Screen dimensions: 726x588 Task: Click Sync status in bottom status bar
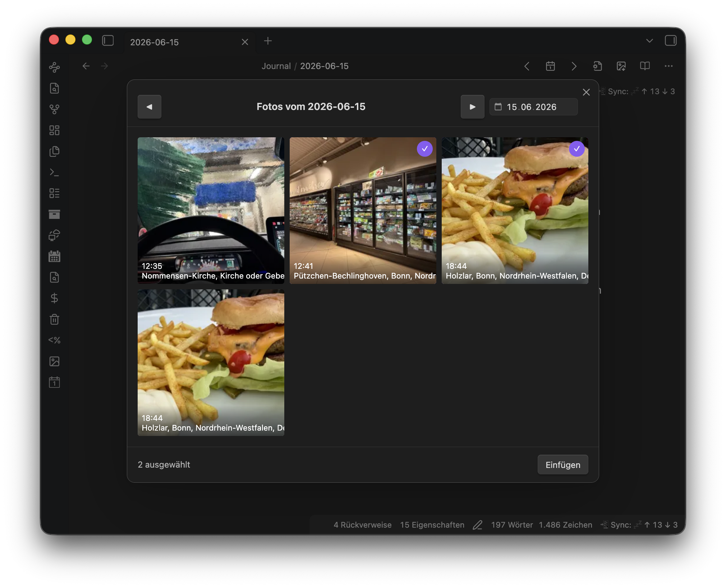click(639, 525)
